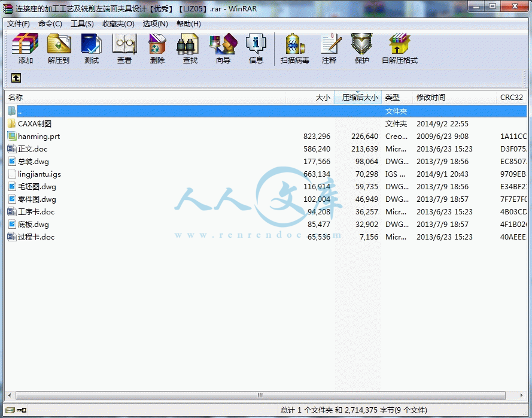The width and height of the screenshot is (532, 418).
Task: Select the 正文.doc Word file icon
Action: click(12, 149)
